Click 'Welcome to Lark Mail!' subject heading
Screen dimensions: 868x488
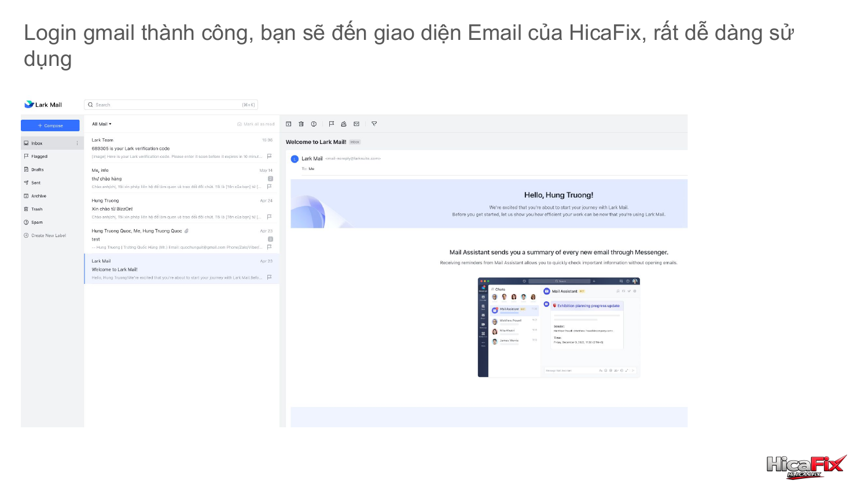point(316,142)
